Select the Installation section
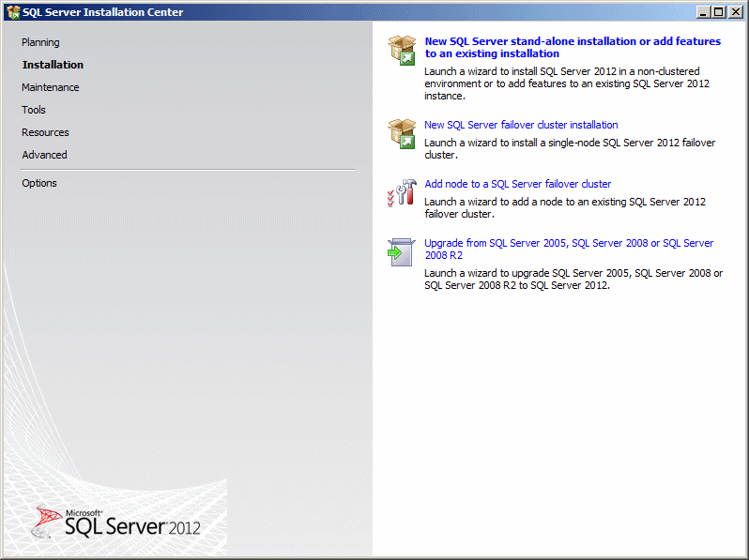This screenshot has height=560, width=749. click(53, 65)
